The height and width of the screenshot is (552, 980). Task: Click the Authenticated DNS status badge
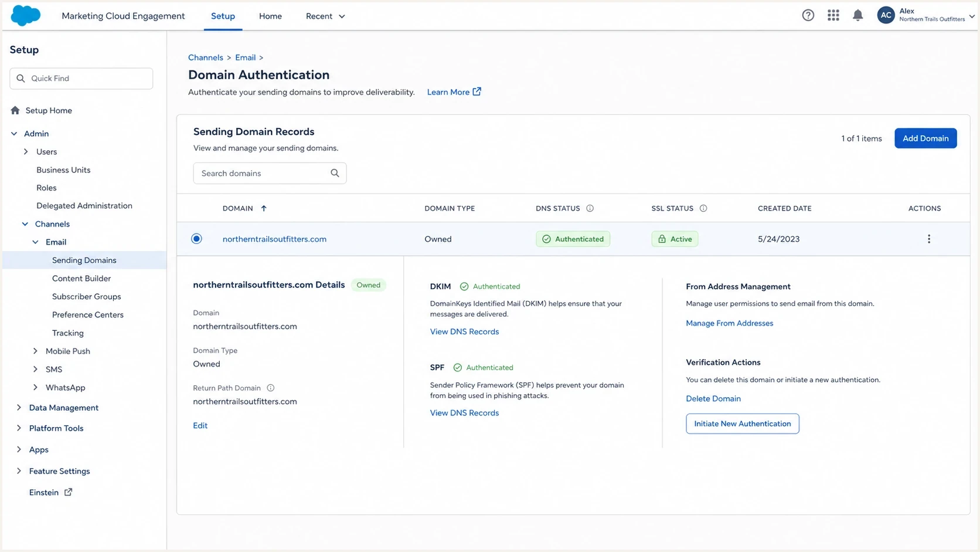(x=573, y=239)
